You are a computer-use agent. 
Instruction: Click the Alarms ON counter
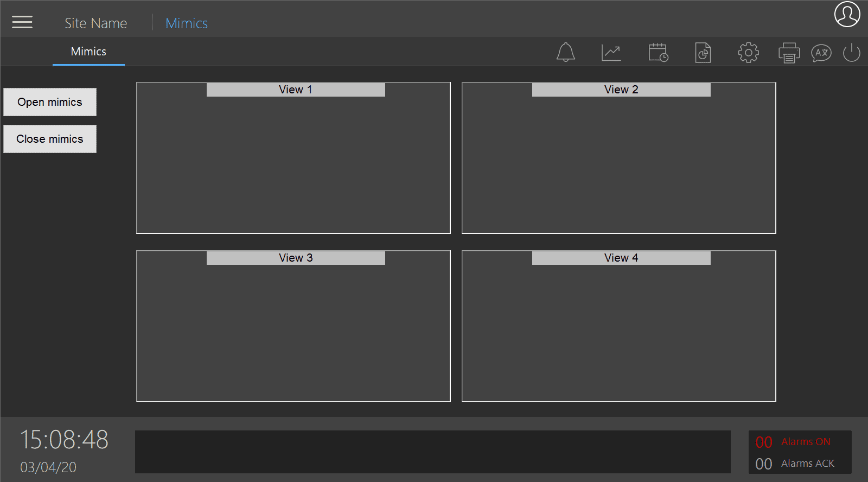(793, 442)
